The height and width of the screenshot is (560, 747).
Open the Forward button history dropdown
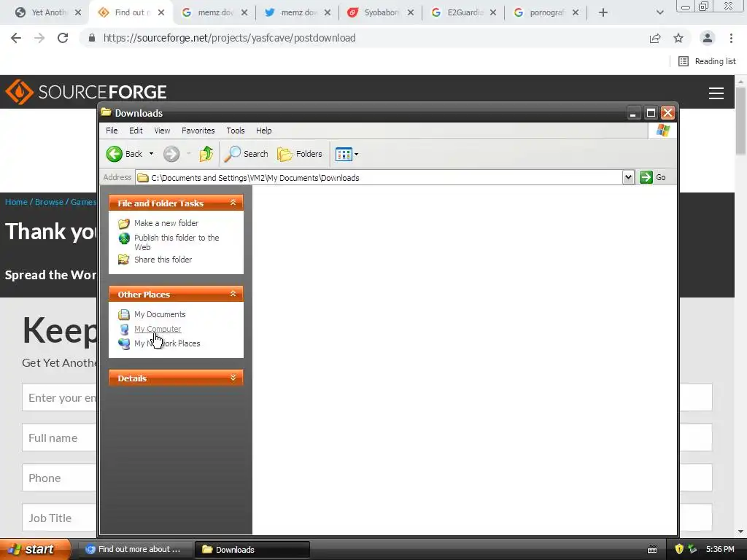coord(189,154)
